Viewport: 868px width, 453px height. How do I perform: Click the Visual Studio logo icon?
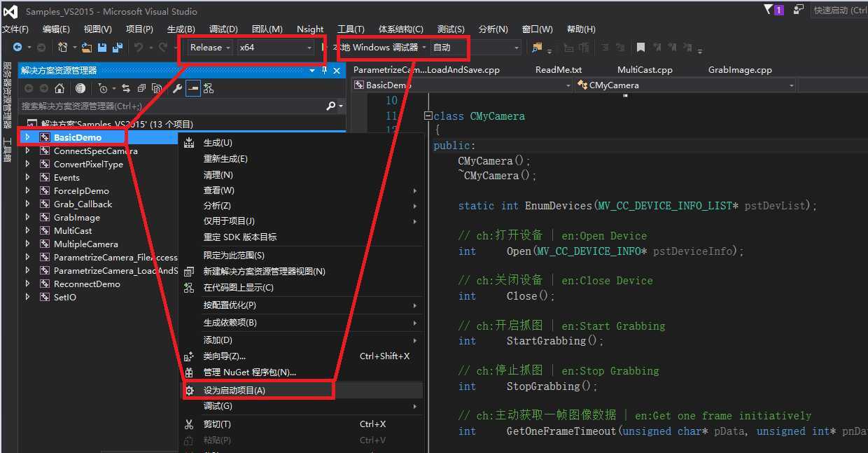[x=10, y=11]
